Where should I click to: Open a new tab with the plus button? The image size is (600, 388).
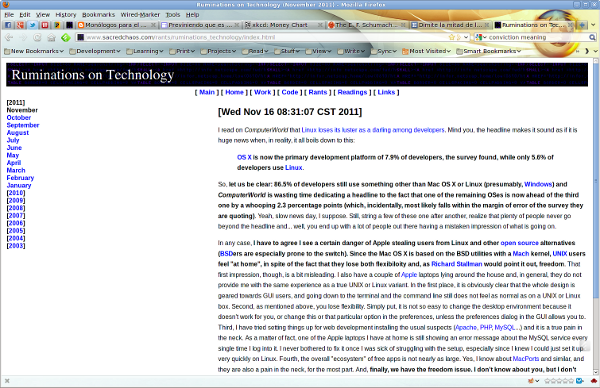(x=582, y=25)
